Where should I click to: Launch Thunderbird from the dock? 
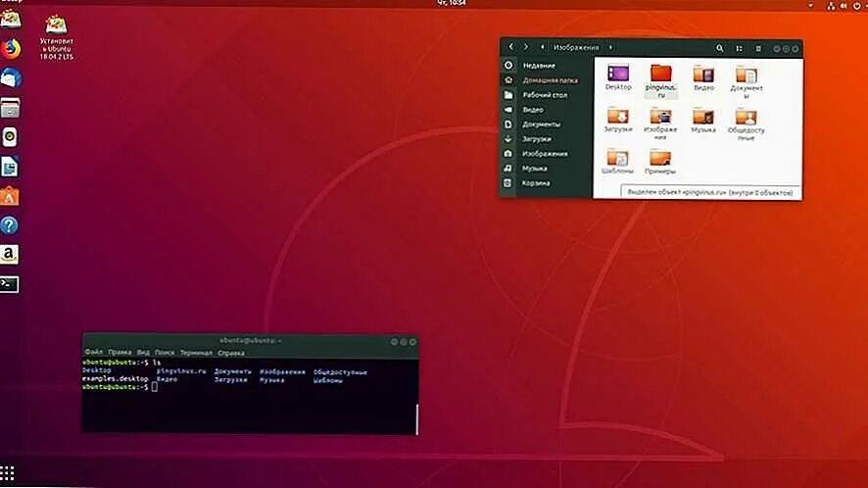[10, 78]
